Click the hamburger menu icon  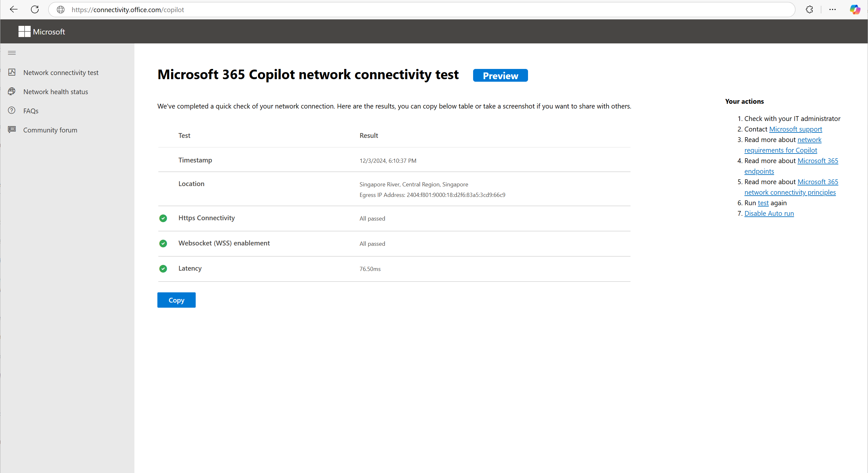click(x=11, y=52)
